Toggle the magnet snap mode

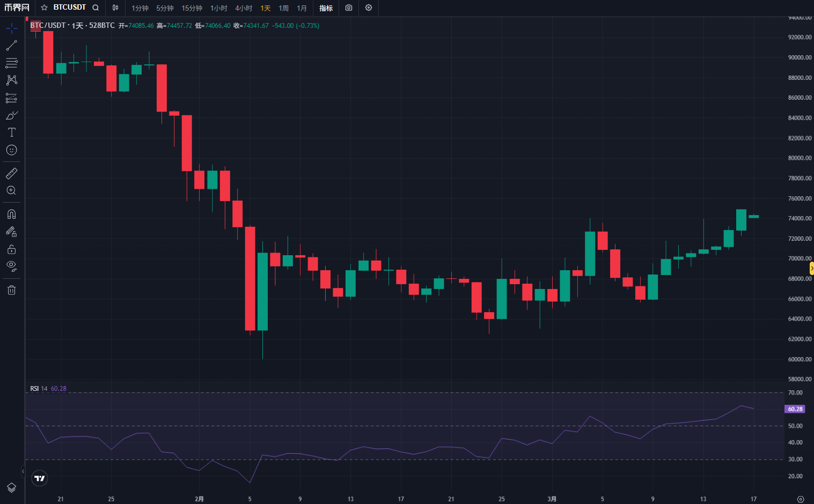coord(11,214)
